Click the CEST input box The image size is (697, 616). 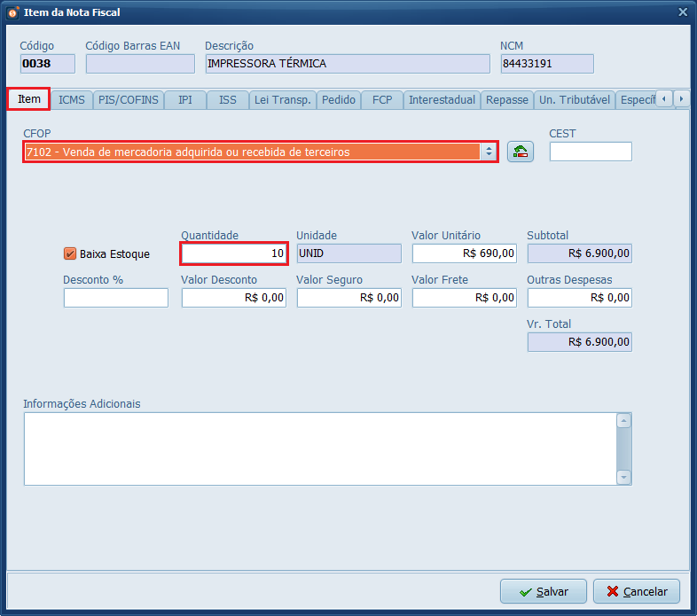(x=590, y=152)
